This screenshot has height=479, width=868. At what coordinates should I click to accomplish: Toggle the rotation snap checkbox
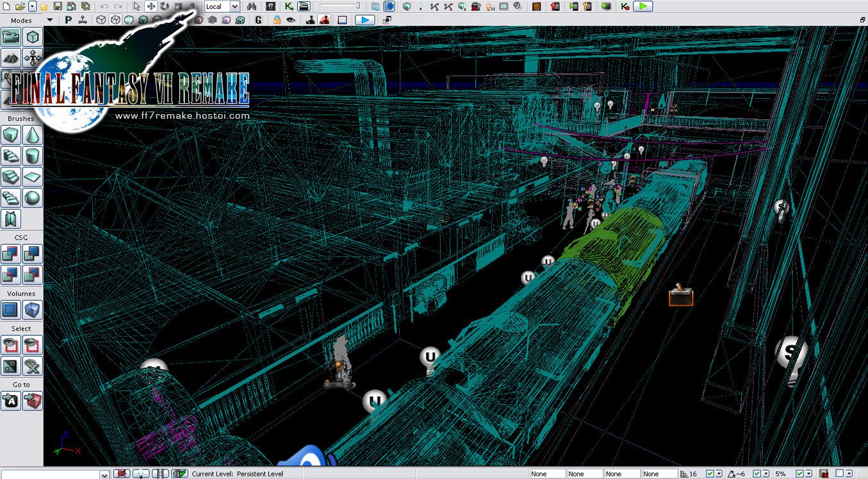click(x=757, y=474)
